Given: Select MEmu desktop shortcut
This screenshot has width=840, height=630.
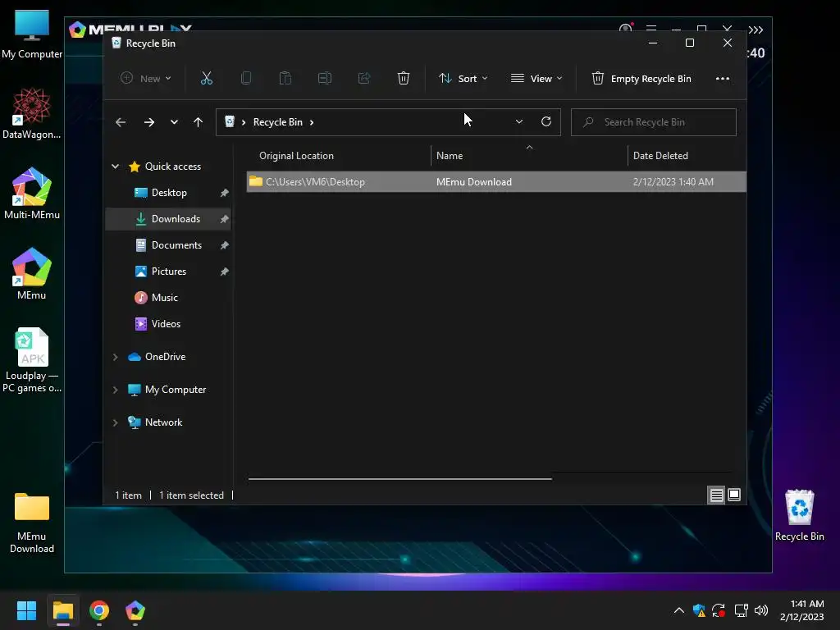Looking at the screenshot, I should (32, 274).
